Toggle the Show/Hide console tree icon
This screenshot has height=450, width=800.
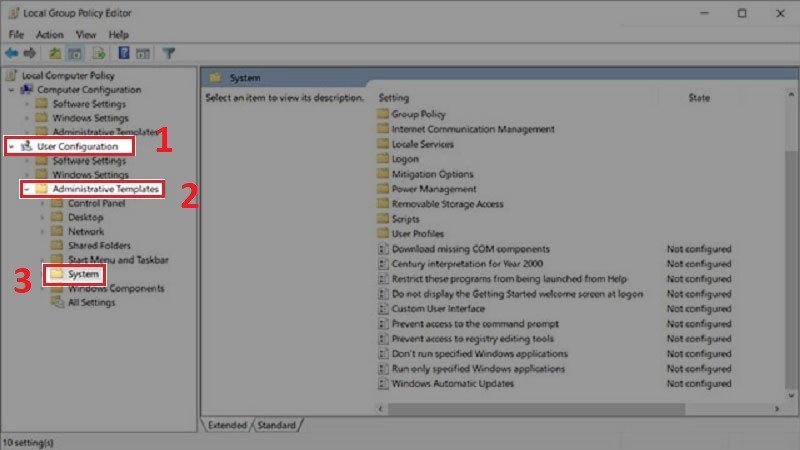click(75, 53)
